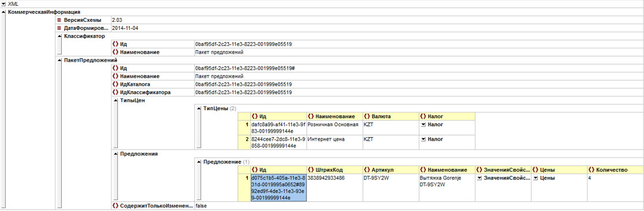Screen dimensions: 644x211
Task: Collapse the XML root node
Action: pyautogui.click(x=3, y=3)
